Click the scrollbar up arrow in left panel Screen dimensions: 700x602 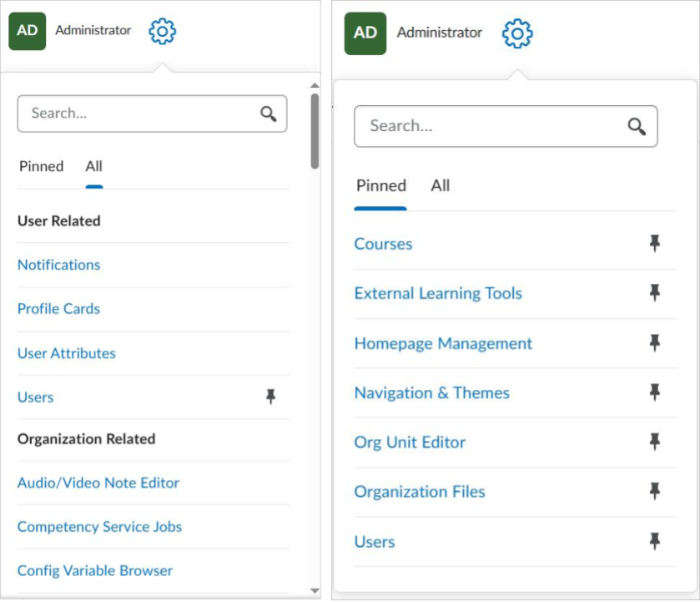point(315,85)
